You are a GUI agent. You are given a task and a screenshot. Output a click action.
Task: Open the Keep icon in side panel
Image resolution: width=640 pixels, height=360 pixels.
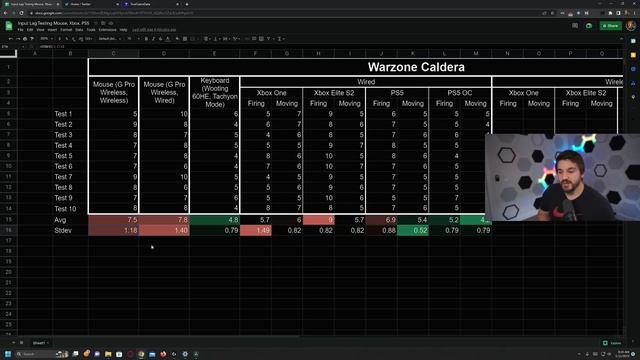coord(633,55)
